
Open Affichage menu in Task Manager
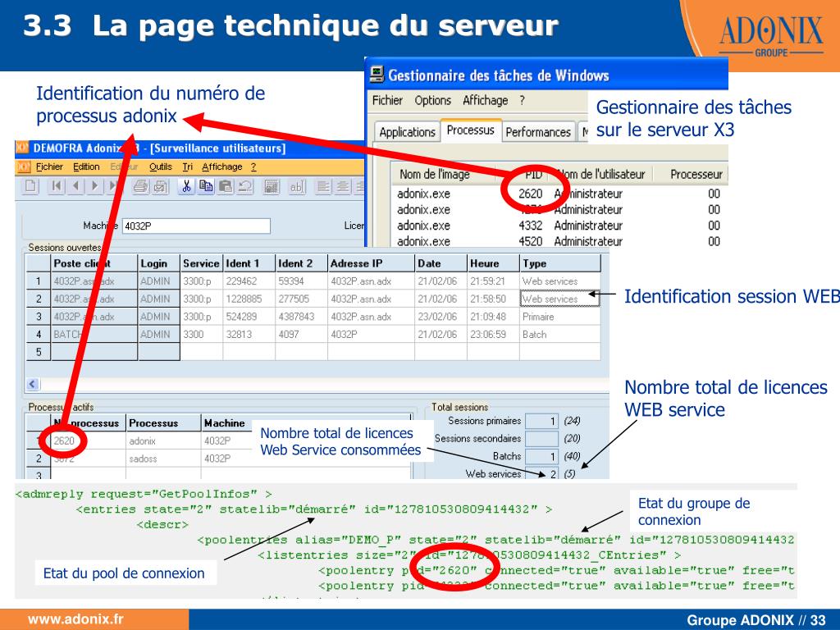[x=486, y=101]
